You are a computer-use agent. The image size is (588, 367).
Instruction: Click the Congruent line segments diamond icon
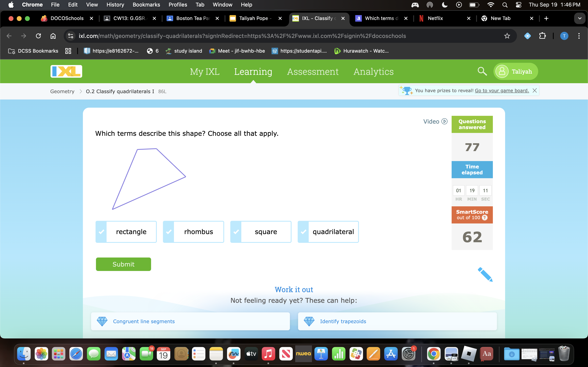pyautogui.click(x=102, y=321)
